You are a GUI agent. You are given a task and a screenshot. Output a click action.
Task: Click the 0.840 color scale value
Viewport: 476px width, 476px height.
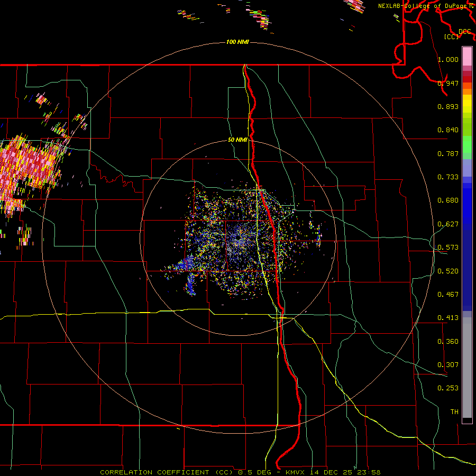[x=448, y=130]
